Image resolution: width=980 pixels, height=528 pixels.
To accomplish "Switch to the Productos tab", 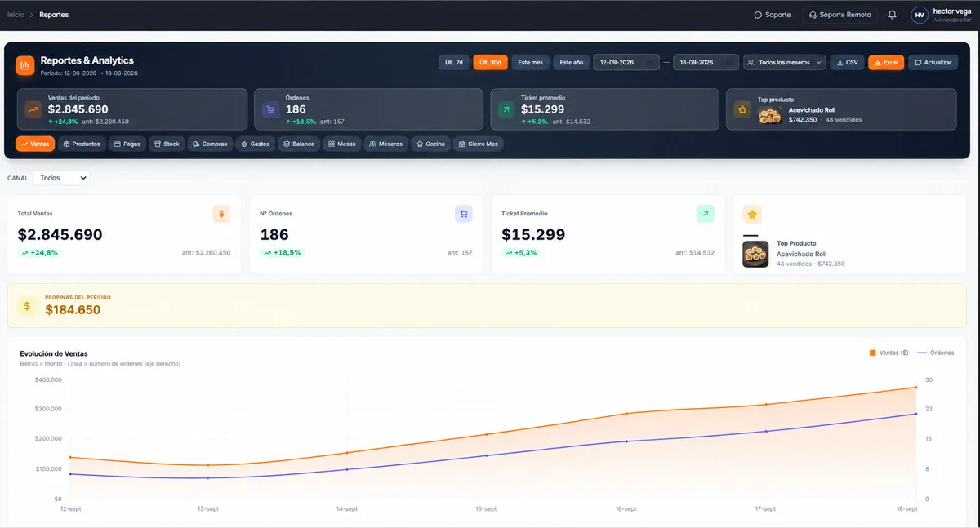I will [82, 144].
